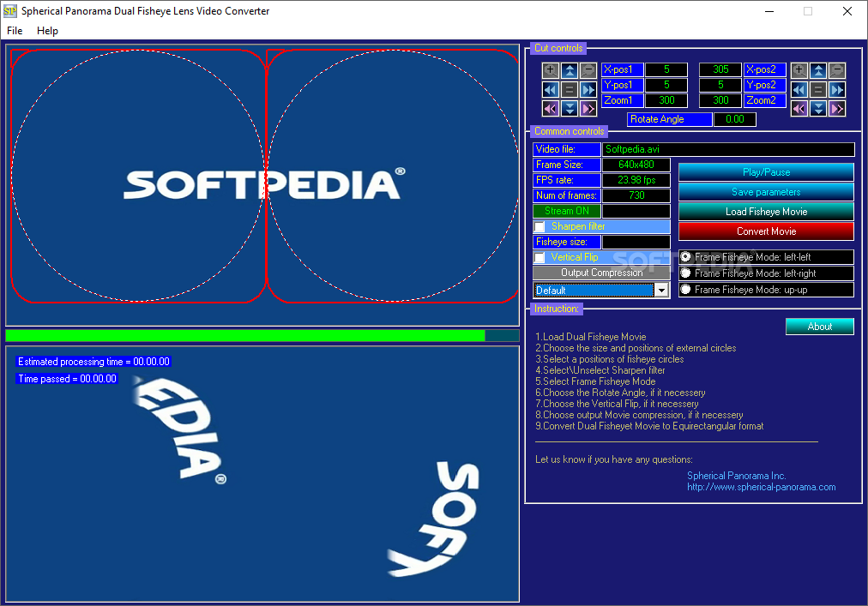The width and height of the screenshot is (868, 606).
Task: Click the Spherical Panorama Inc. text
Action: [x=736, y=476]
